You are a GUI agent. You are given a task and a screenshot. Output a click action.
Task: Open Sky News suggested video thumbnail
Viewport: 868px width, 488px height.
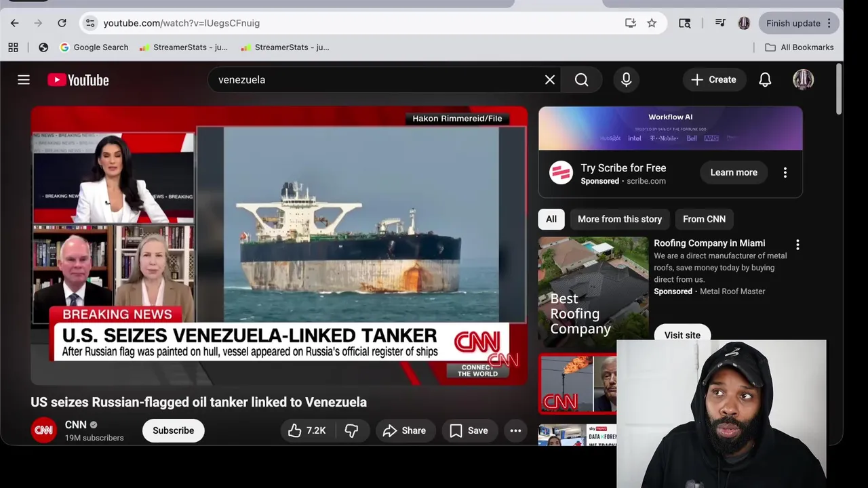pos(578,434)
